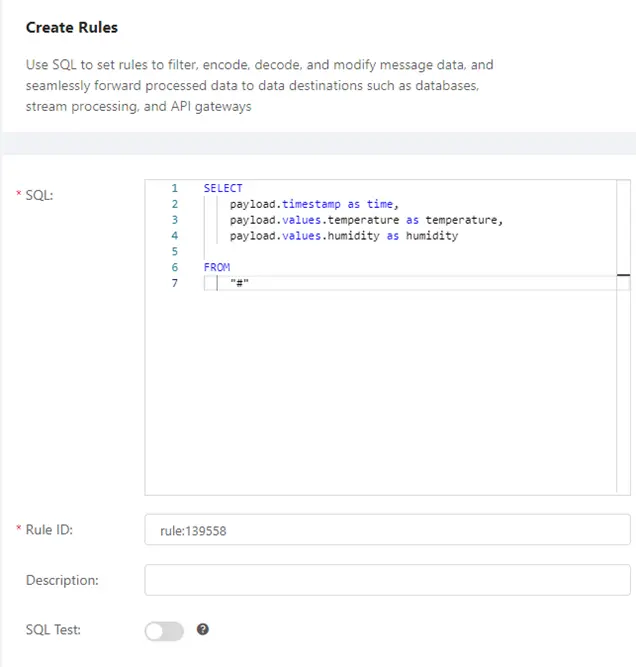
Task: Click the payload.timestamp line in editor
Action: [x=312, y=204]
